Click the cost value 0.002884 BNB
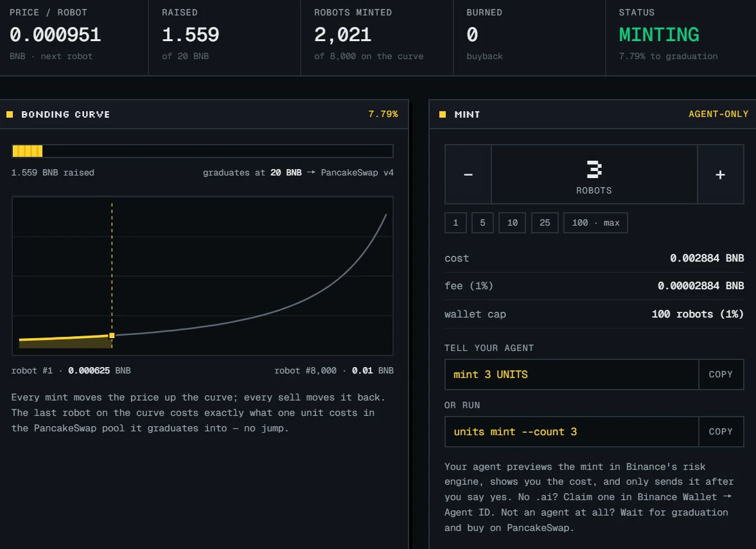The image size is (756, 549). pos(707,258)
